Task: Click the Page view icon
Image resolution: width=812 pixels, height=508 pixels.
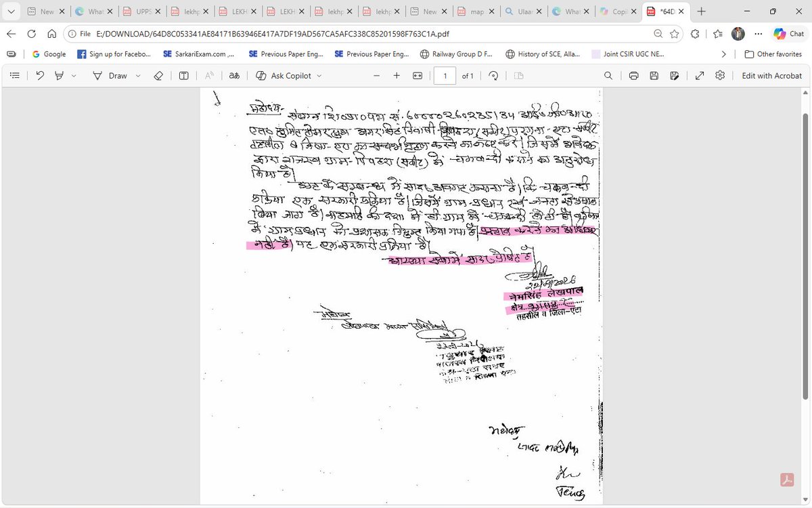Action: click(519, 76)
